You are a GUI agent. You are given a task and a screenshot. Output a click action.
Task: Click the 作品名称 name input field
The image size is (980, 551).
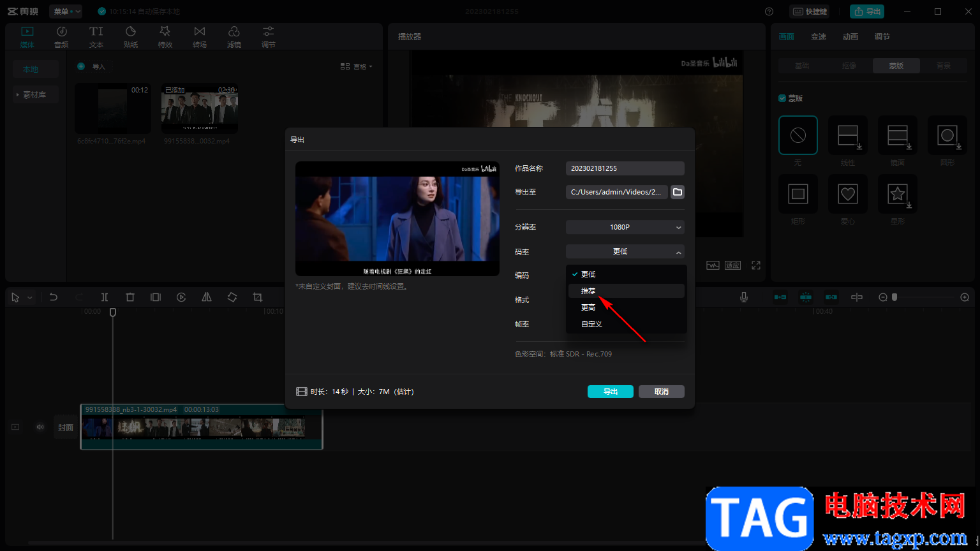[x=625, y=168]
